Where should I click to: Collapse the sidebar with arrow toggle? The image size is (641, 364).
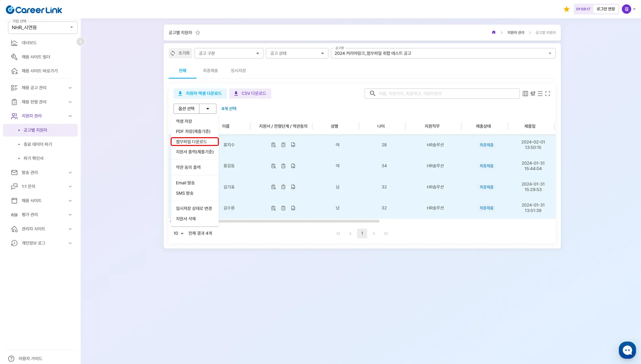(x=81, y=42)
